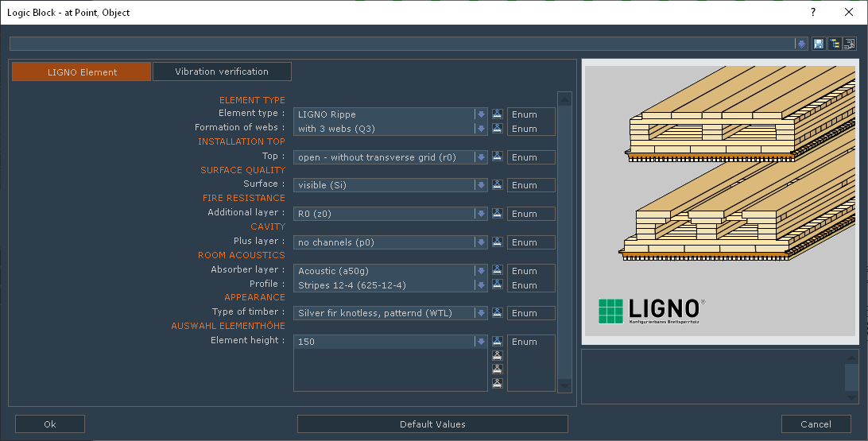Click the tree structure icon in top toolbar

point(835,44)
